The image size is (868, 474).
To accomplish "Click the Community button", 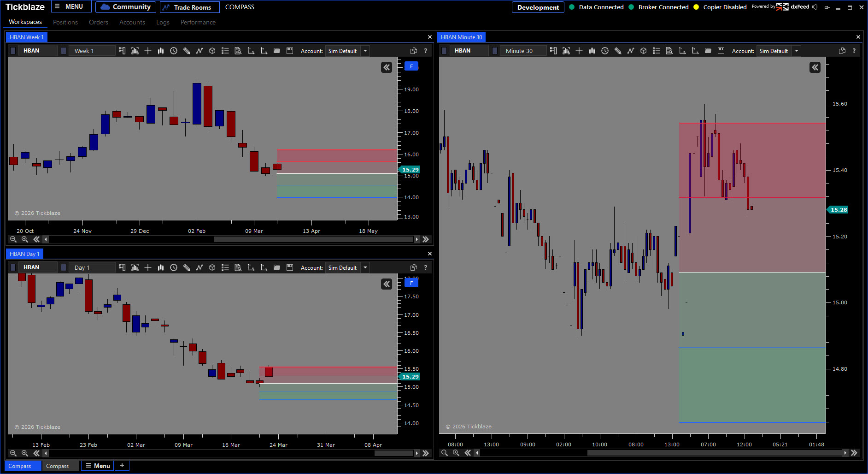I will (126, 7).
